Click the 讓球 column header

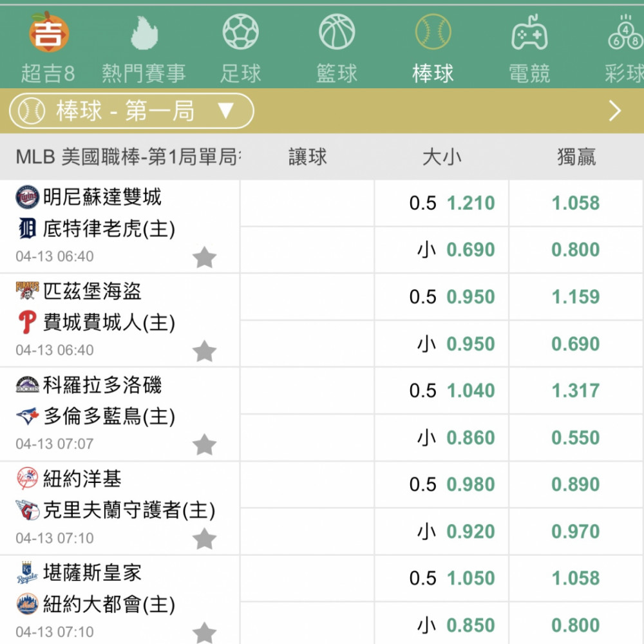tap(307, 157)
